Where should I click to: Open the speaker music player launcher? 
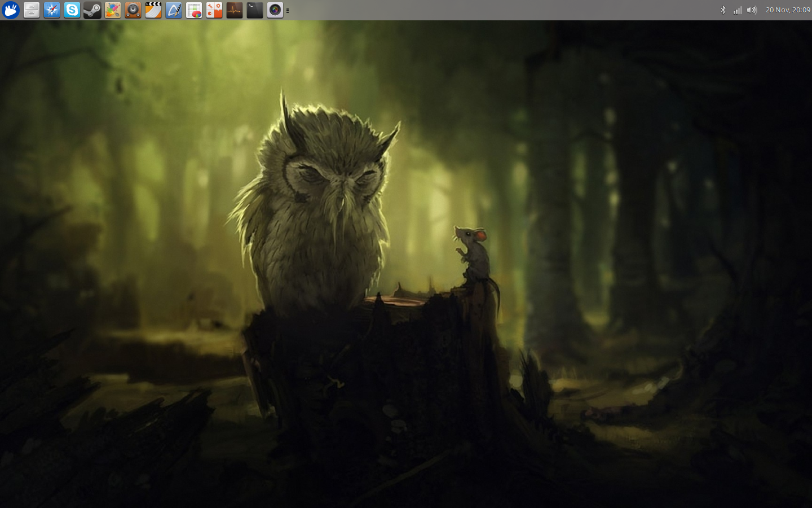pyautogui.click(x=133, y=10)
